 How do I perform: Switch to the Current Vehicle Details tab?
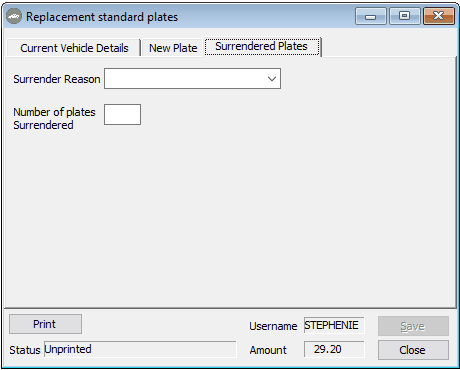click(74, 48)
